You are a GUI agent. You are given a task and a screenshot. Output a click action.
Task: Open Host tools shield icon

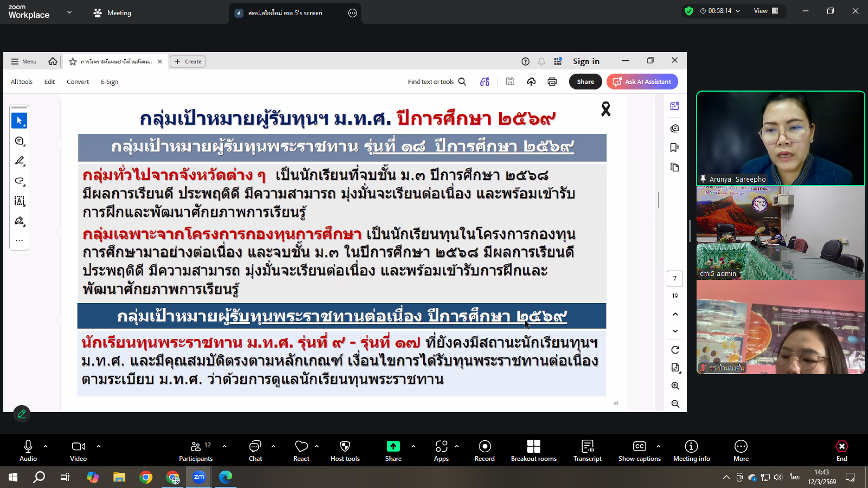tap(345, 451)
